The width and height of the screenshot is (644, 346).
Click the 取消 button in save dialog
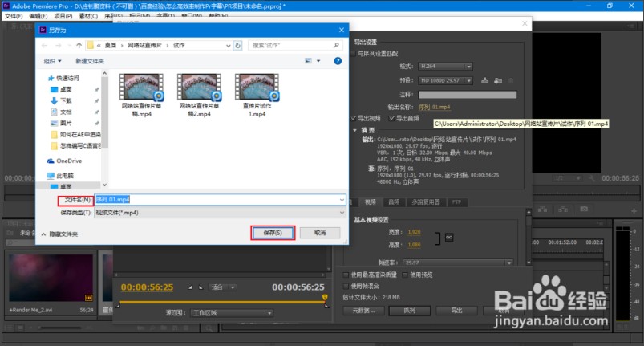(x=319, y=232)
